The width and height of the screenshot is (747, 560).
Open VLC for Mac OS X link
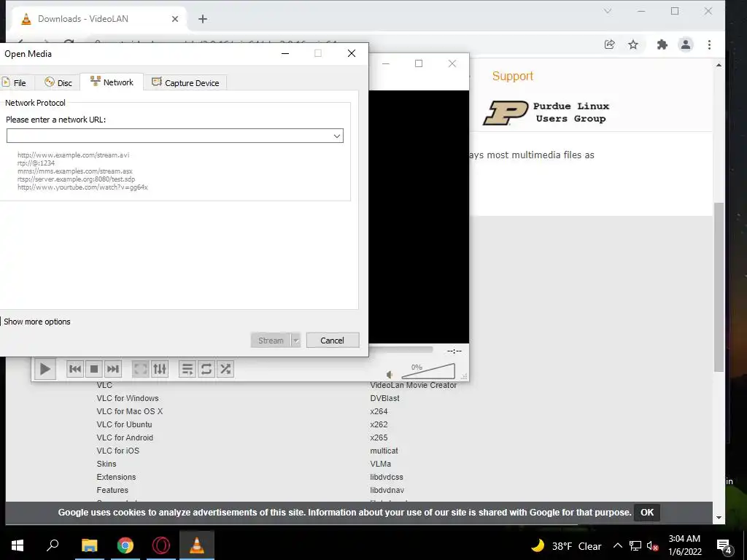(130, 411)
